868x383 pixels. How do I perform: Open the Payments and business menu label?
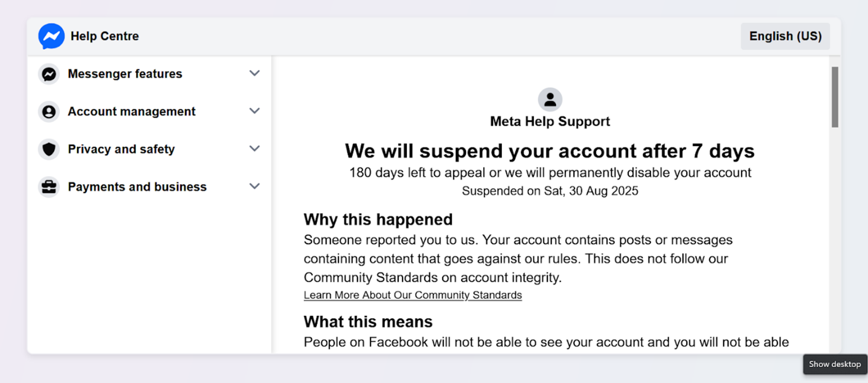(x=137, y=187)
